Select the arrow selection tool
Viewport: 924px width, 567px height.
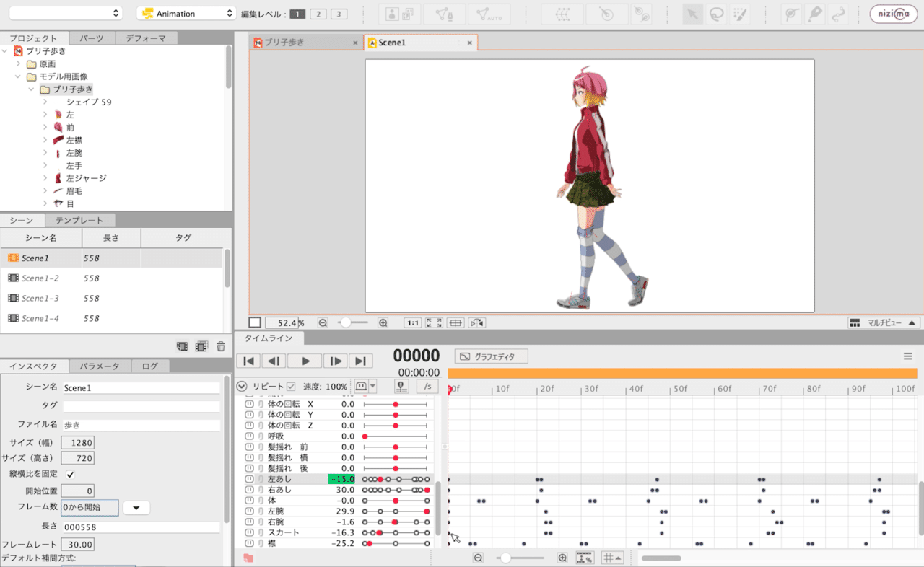pyautogui.click(x=693, y=14)
